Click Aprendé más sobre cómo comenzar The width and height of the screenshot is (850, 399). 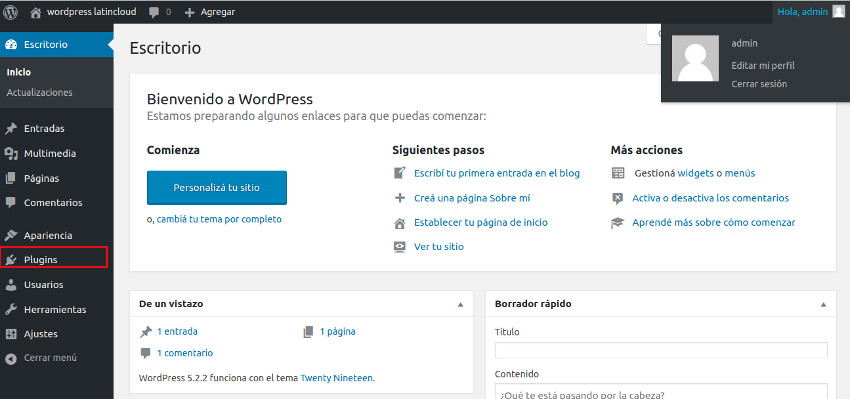coord(714,223)
